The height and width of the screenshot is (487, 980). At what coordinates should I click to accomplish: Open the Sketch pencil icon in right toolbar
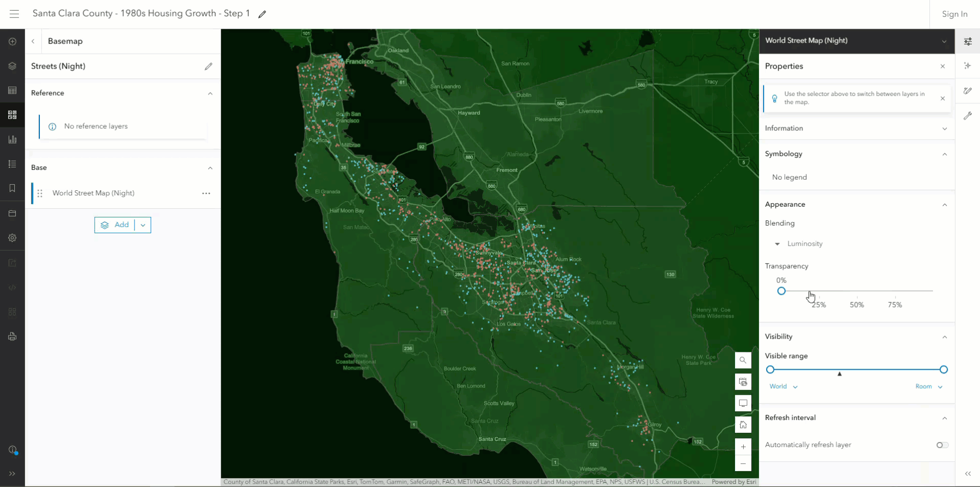pyautogui.click(x=968, y=91)
